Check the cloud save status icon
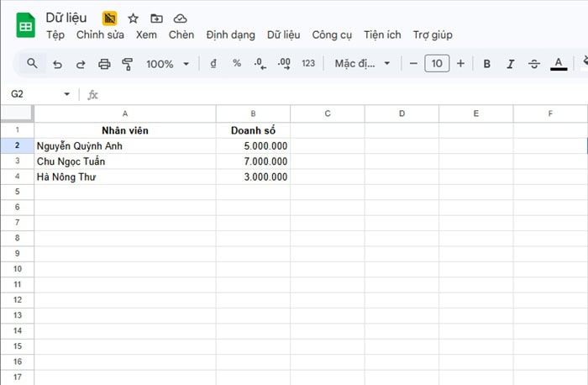The height and width of the screenshot is (385, 588). [x=180, y=18]
